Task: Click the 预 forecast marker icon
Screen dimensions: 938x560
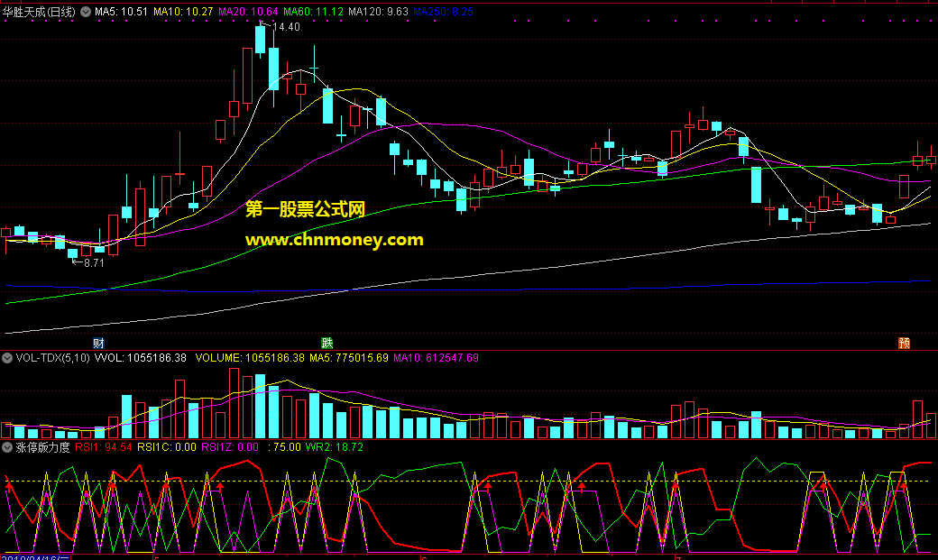Action: click(x=904, y=343)
